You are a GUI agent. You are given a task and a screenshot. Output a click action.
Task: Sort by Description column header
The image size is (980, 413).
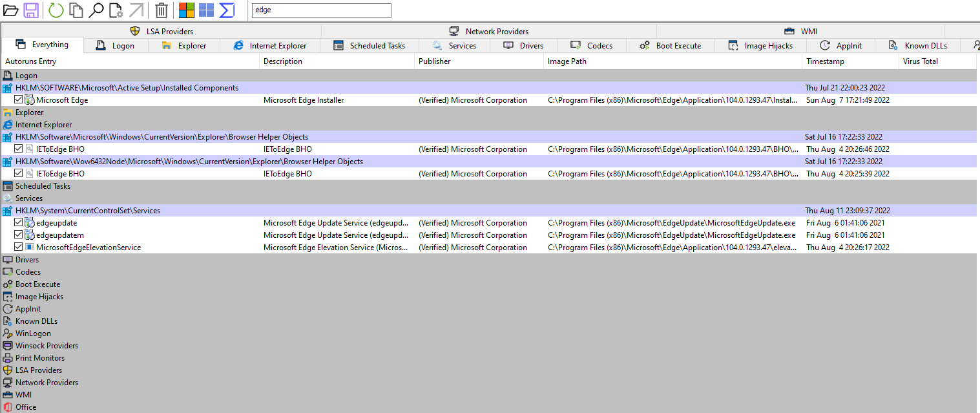pyautogui.click(x=337, y=61)
